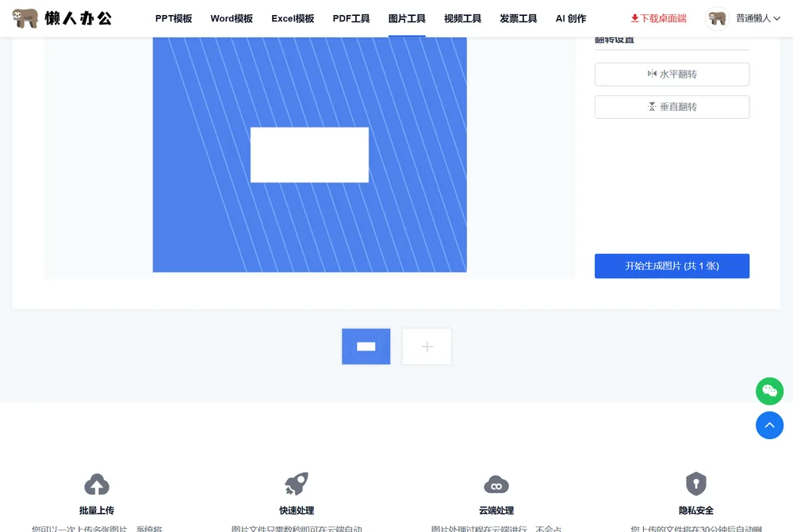Click 开始生成图片 (共 1 张) button

(x=672, y=266)
